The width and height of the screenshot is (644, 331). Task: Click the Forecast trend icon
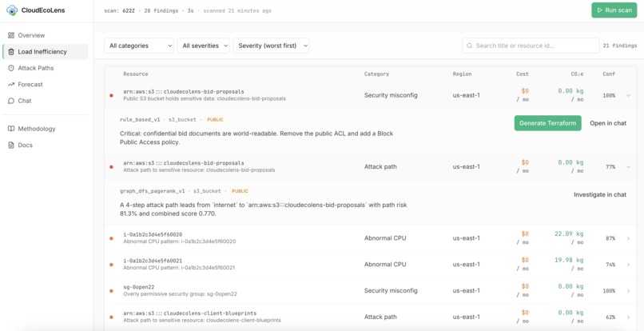point(11,84)
